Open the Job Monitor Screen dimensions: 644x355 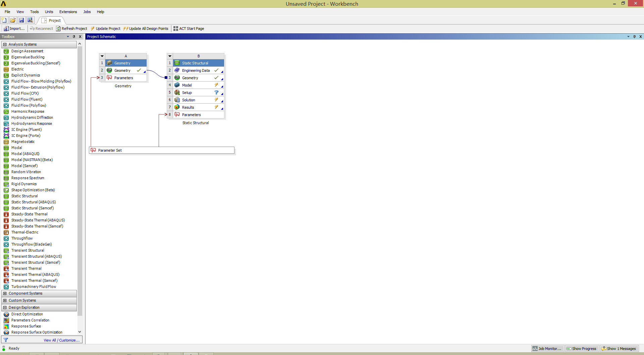point(547,349)
